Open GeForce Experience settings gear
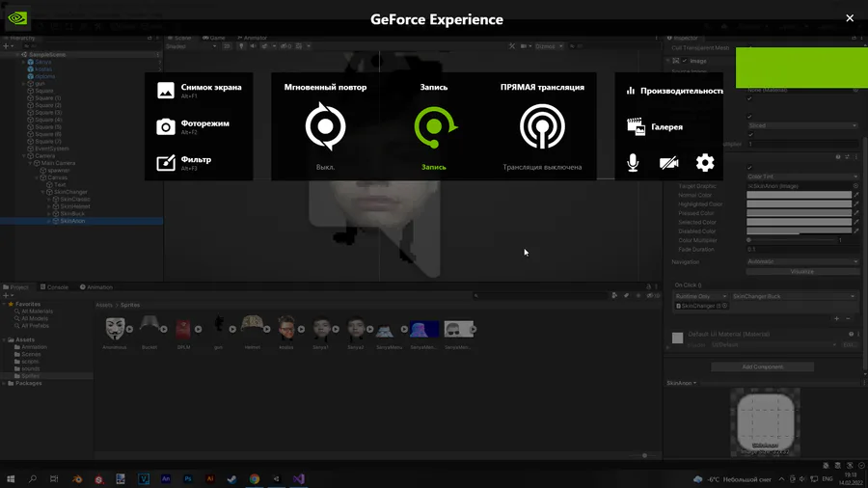The height and width of the screenshot is (488, 868). (705, 163)
